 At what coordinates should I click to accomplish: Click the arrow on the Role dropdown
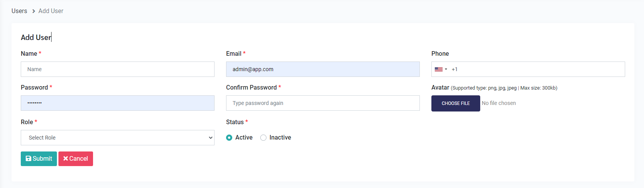point(210,138)
